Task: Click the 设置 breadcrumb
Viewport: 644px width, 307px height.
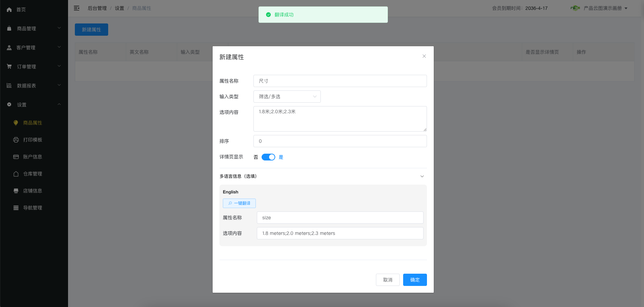Action: click(x=119, y=8)
